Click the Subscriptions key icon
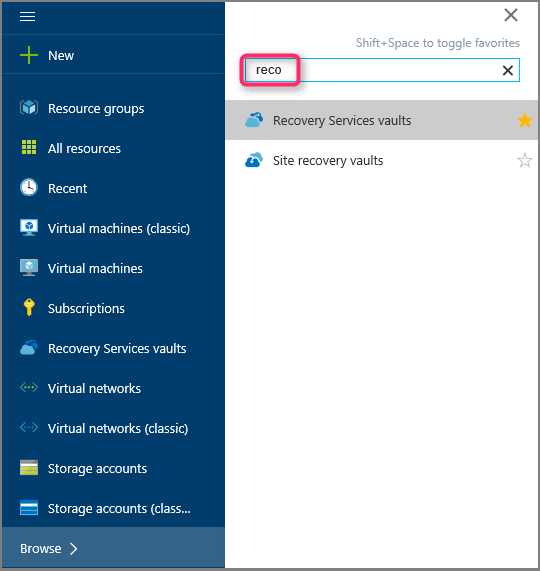540x571 pixels. pos(29,307)
